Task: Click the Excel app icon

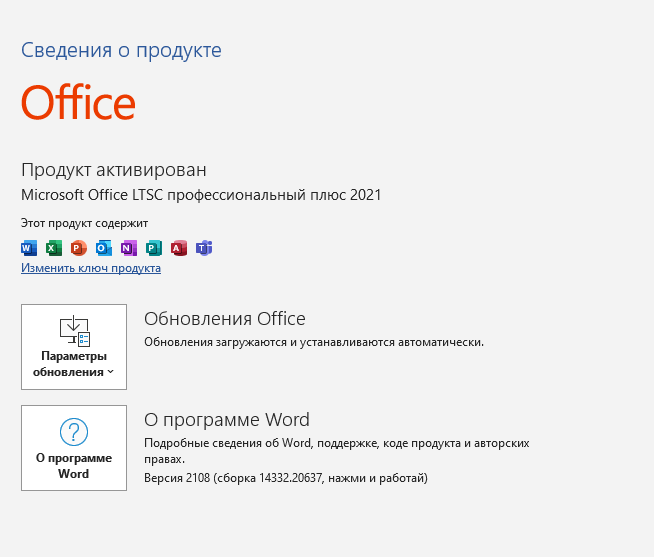Action: 54,248
